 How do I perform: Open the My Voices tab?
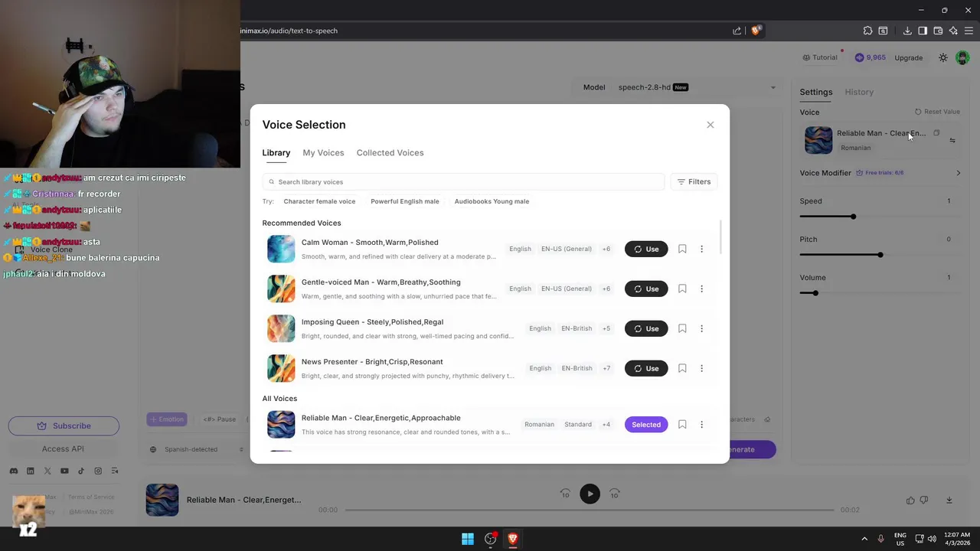tap(323, 152)
